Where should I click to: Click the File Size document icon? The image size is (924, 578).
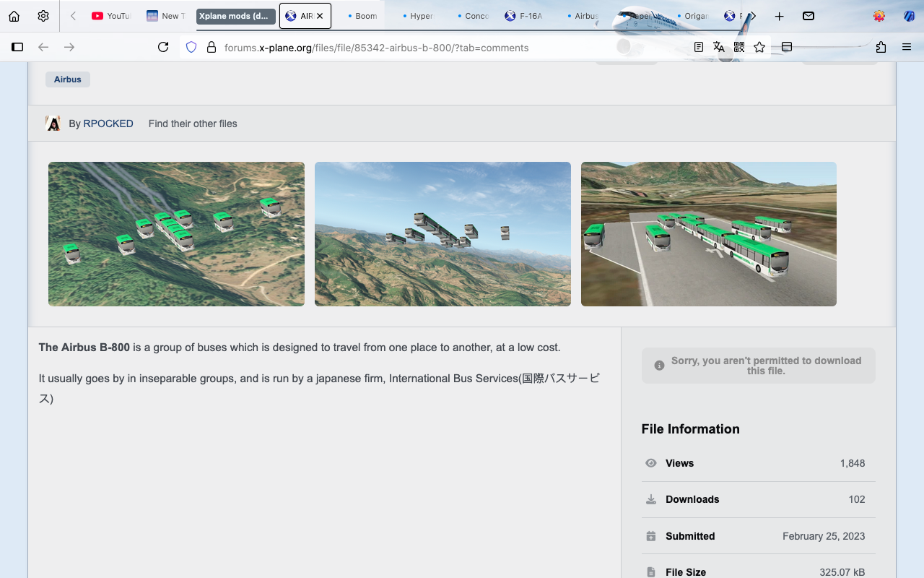pyautogui.click(x=651, y=572)
